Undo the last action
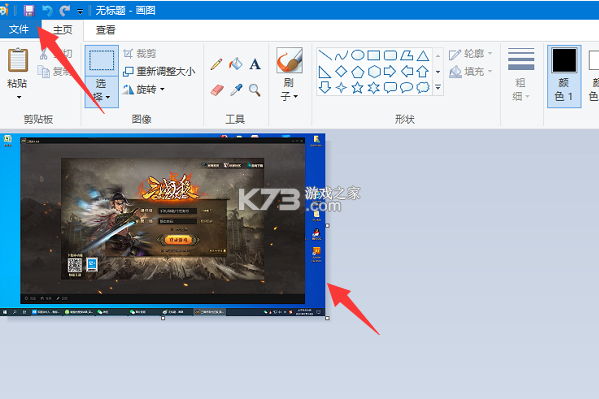 pos(47,10)
